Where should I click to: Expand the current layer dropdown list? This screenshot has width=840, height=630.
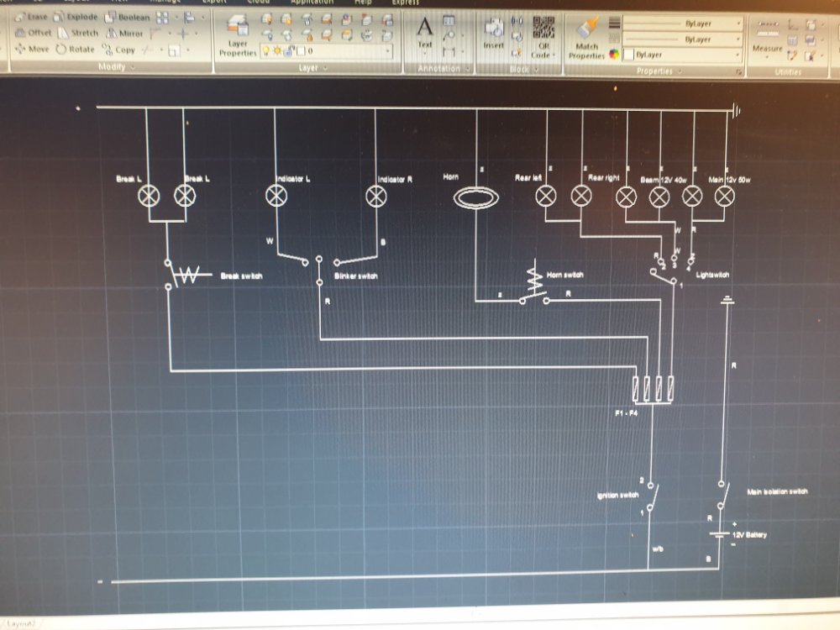(388, 51)
